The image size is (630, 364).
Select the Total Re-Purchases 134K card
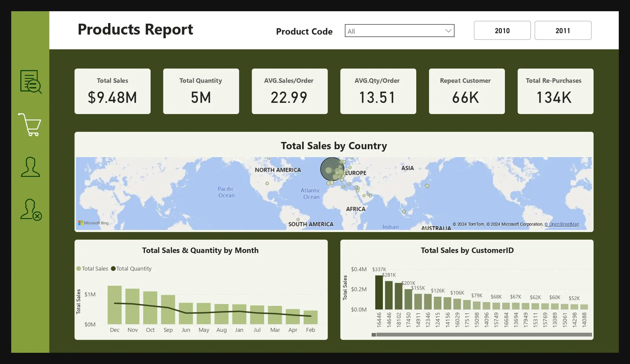tap(555, 91)
